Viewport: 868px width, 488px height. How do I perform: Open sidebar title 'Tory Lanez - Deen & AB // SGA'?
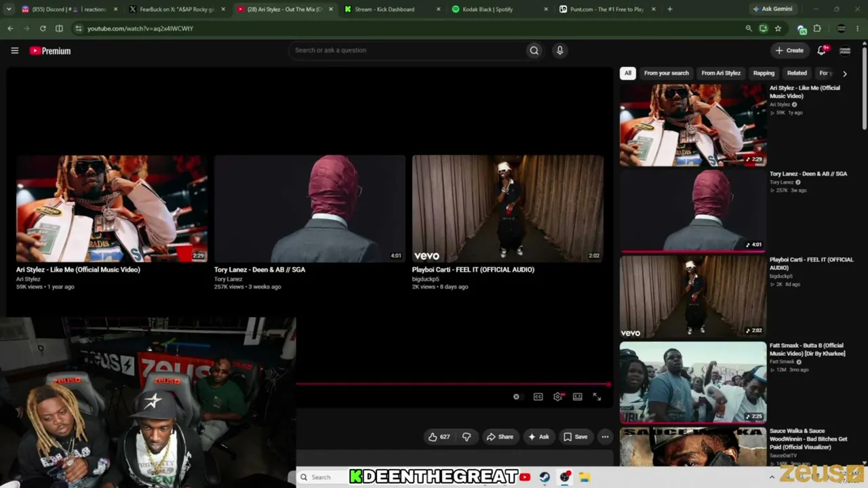point(808,174)
